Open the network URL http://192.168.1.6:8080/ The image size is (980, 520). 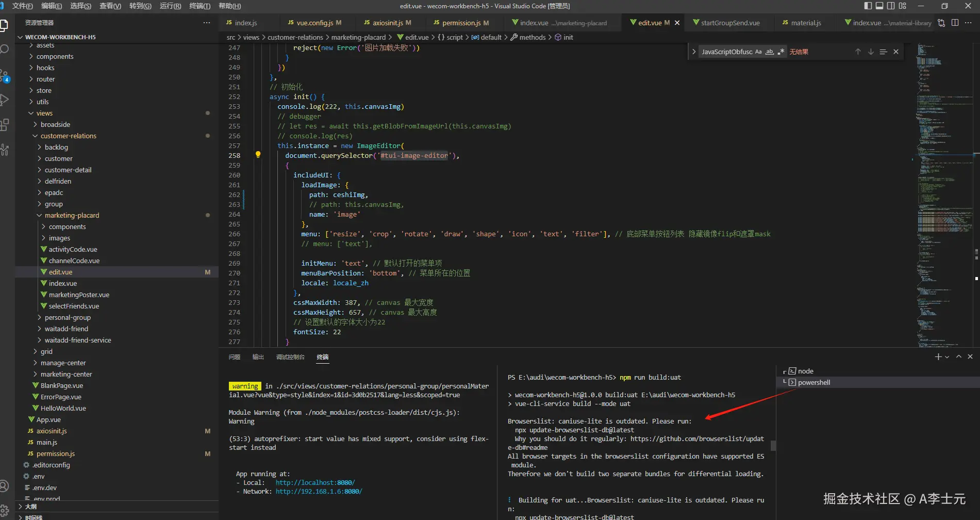click(x=319, y=492)
